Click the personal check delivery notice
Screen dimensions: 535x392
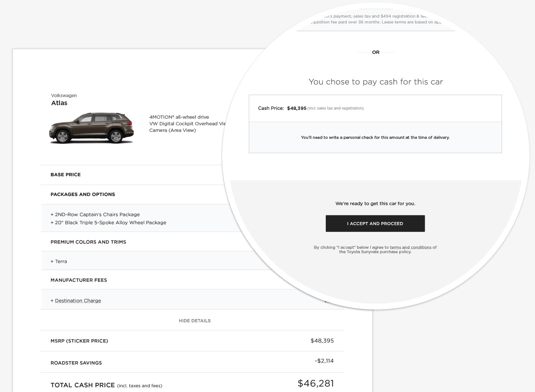tap(375, 137)
